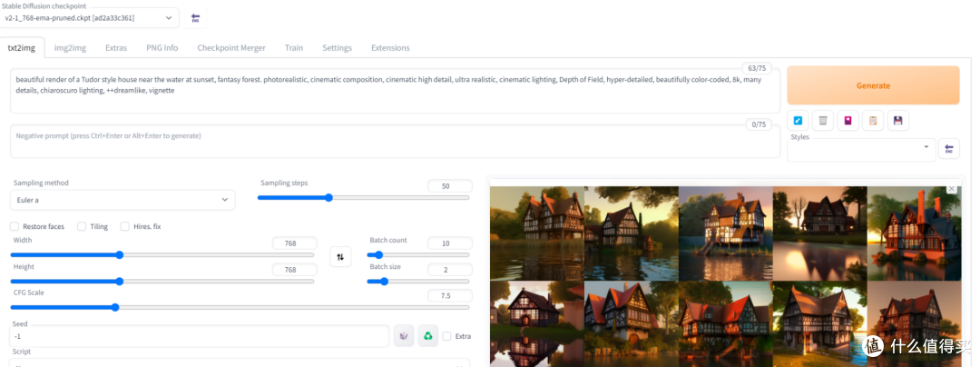Adjust the Batch count slider
The height and width of the screenshot is (367, 980).
coord(418,255)
